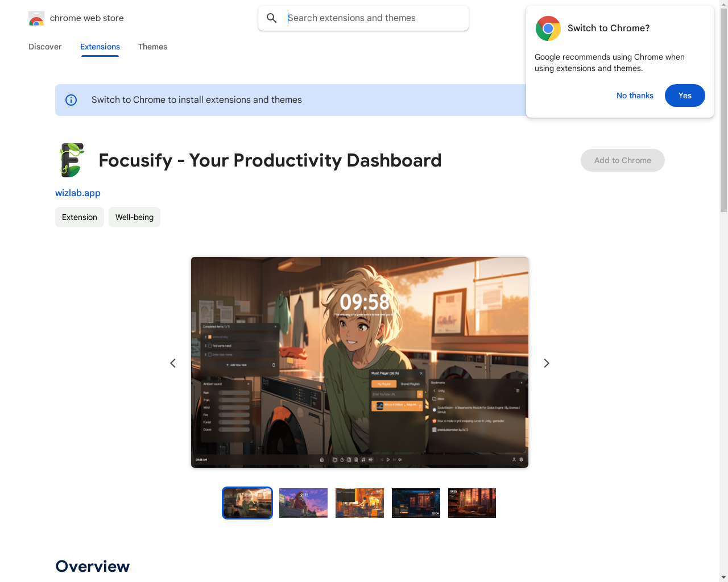The height and width of the screenshot is (582, 728).
Task: Switch to the Themes tab
Action: click(x=152, y=47)
